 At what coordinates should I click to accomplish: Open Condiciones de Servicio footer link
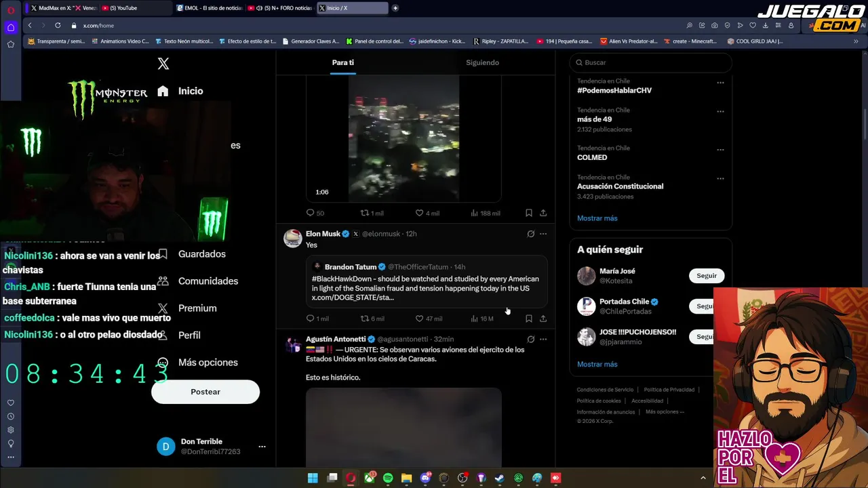pyautogui.click(x=605, y=390)
